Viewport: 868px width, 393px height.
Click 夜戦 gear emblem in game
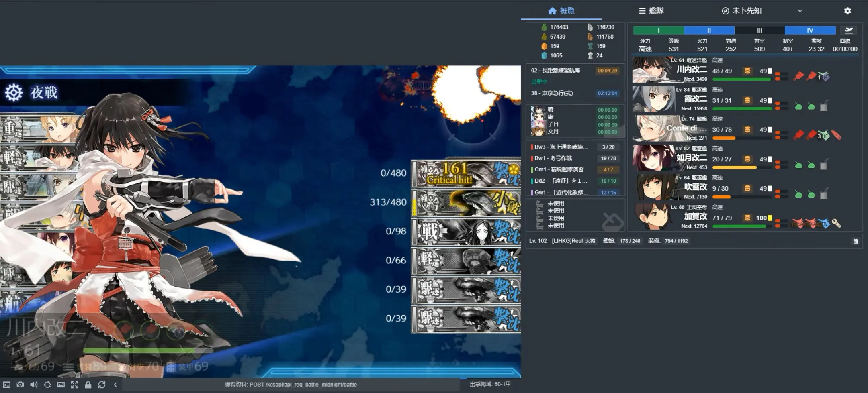[x=14, y=92]
